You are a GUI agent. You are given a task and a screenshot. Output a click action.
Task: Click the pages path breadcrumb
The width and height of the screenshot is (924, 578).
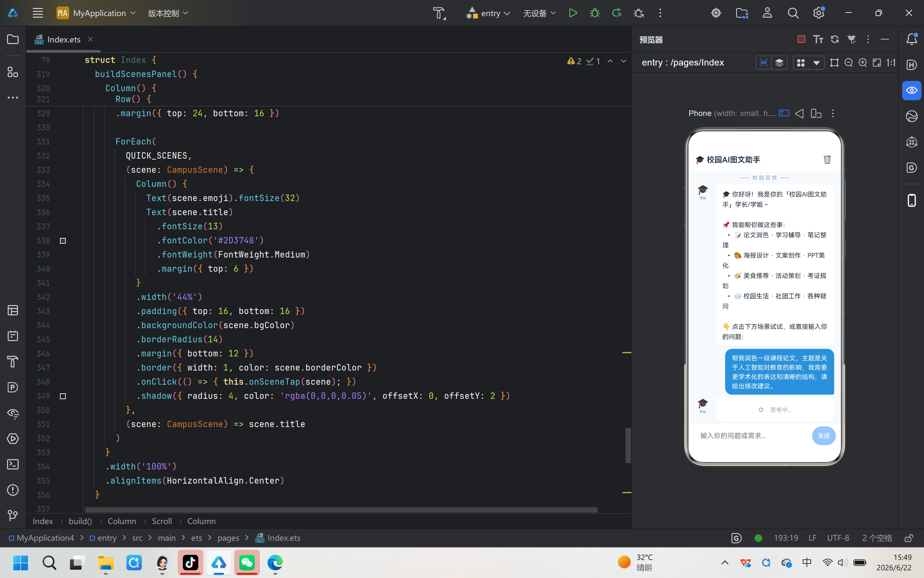click(228, 538)
